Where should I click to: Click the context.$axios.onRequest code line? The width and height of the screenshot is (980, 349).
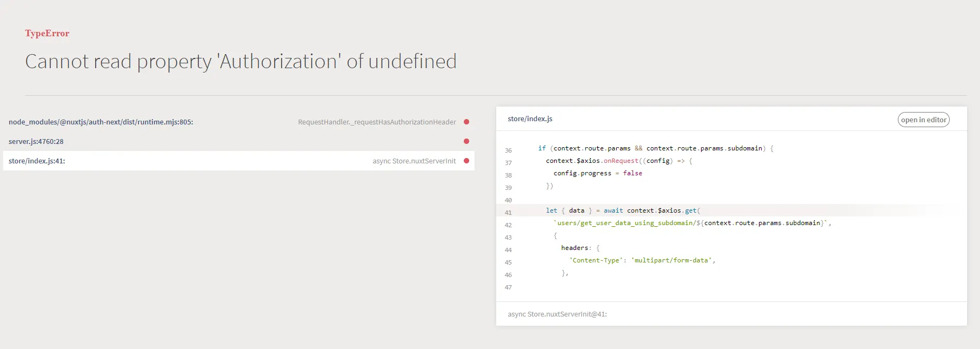618,161
